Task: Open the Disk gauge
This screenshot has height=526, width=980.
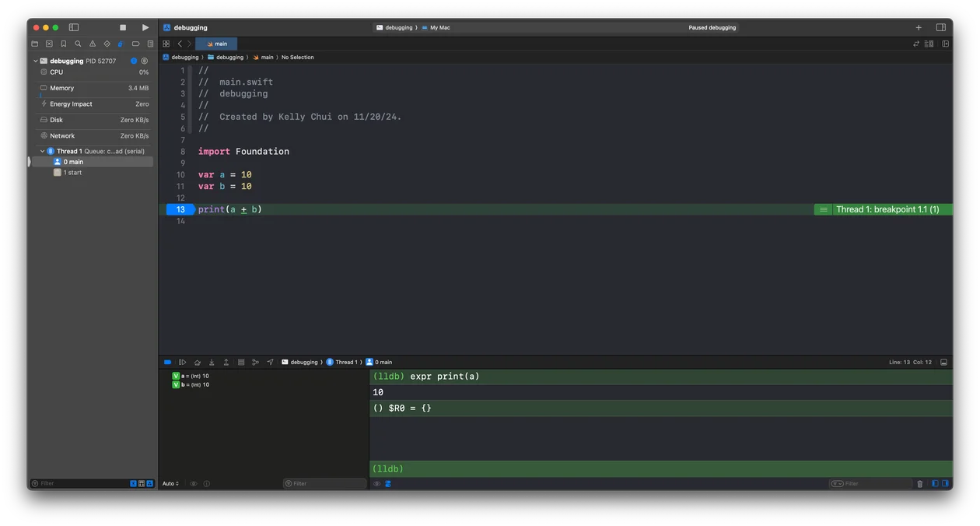Action: [x=93, y=120]
